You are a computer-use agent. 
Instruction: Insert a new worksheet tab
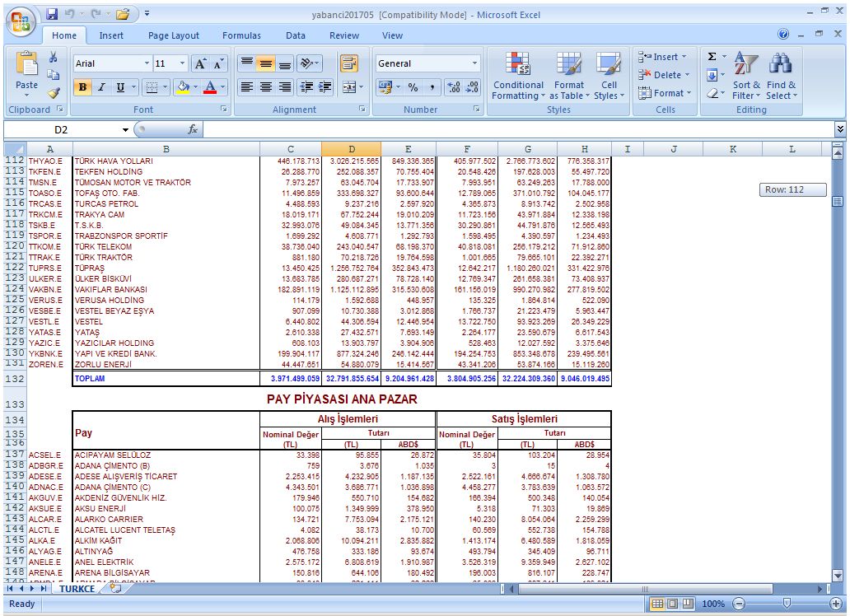(x=115, y=588)
